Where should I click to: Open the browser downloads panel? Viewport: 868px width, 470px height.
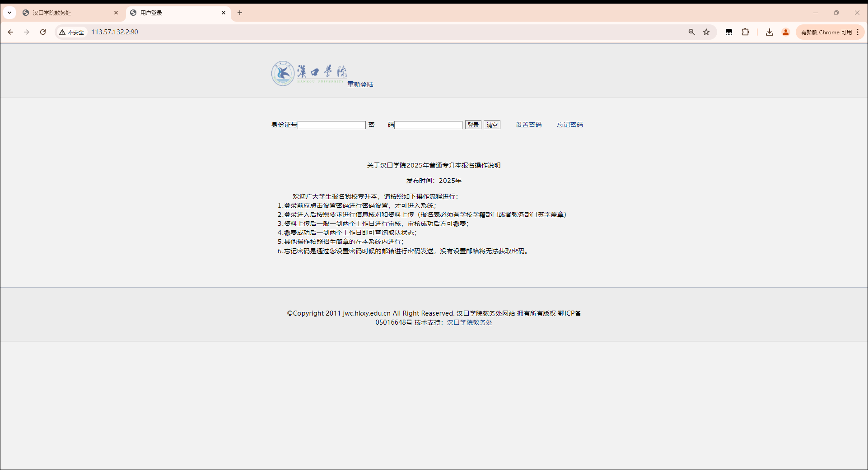(x=770, y=32)
